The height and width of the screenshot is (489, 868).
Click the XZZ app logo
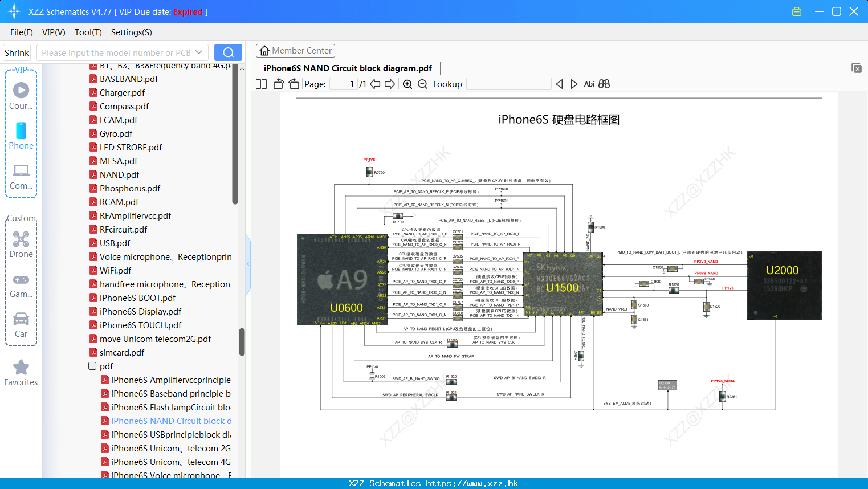point(14,11)
